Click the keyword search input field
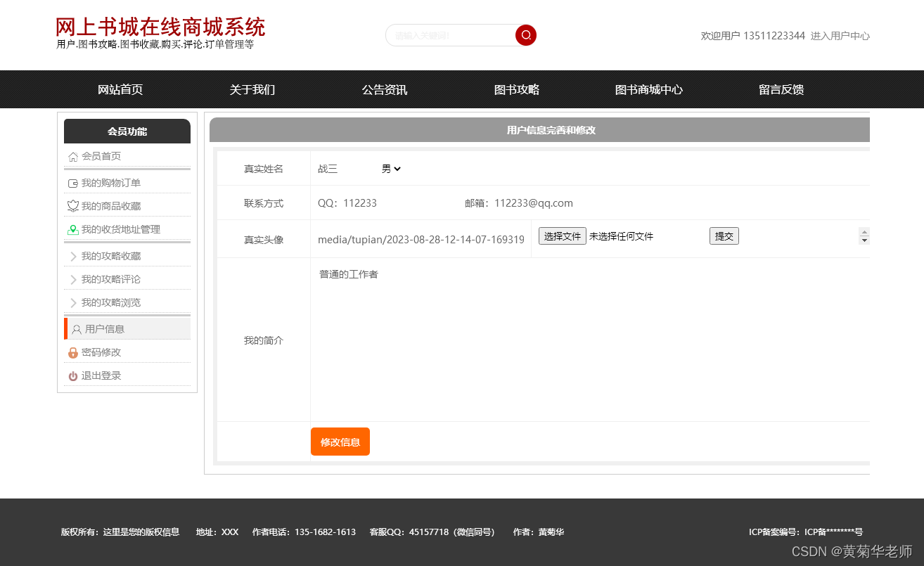 point(450,35)
